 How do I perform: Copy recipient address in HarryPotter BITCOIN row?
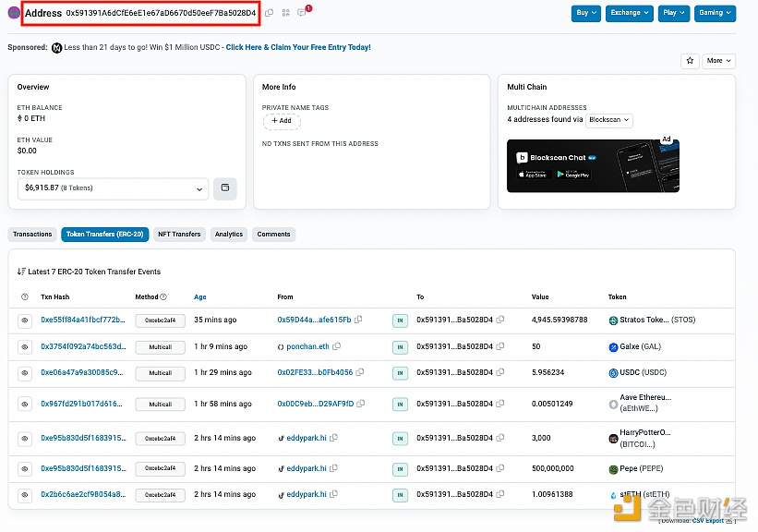pos(500,438)
